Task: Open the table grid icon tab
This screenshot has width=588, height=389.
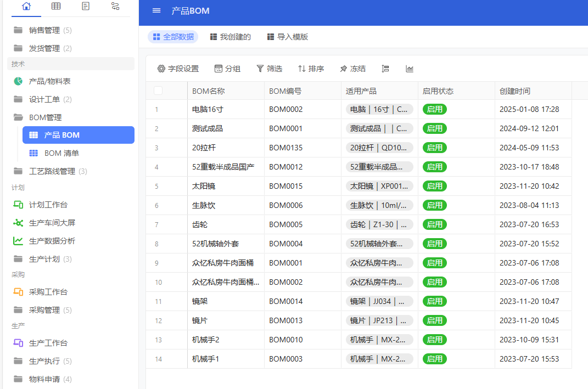Action: pyautogui.click(x=56, y=7)
